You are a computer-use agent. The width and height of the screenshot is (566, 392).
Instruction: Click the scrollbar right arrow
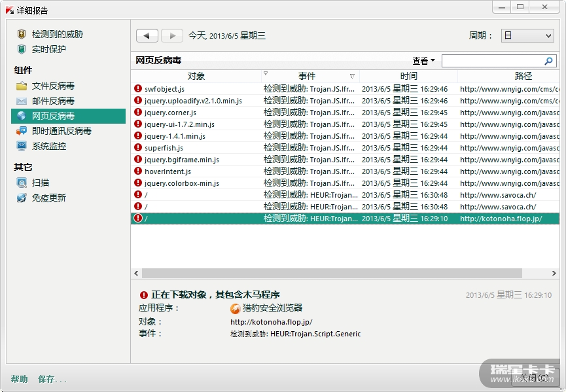(554, 274)
